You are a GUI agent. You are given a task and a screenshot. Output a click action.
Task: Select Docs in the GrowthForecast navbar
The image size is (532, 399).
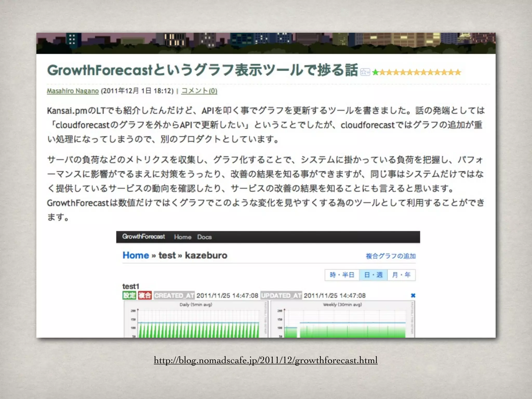(204, 237)
